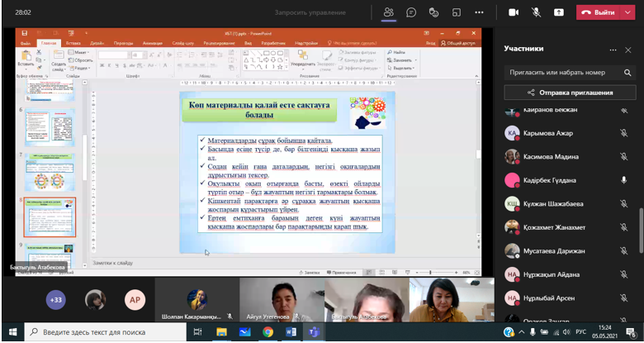Open the breakout rooms icon
The width and height of the screenshot is (644, 343).
click(456, 12)
